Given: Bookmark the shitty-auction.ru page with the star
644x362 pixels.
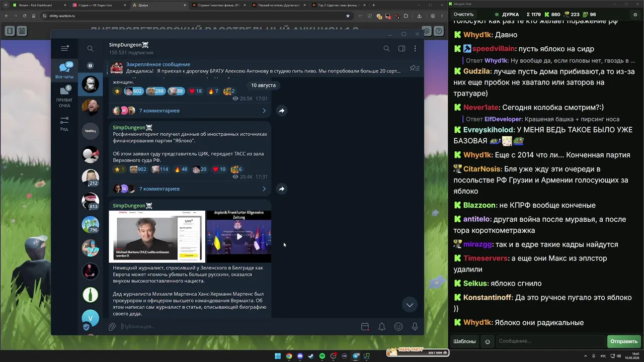Looking at the screenshot, I should [x=348, y=16].
